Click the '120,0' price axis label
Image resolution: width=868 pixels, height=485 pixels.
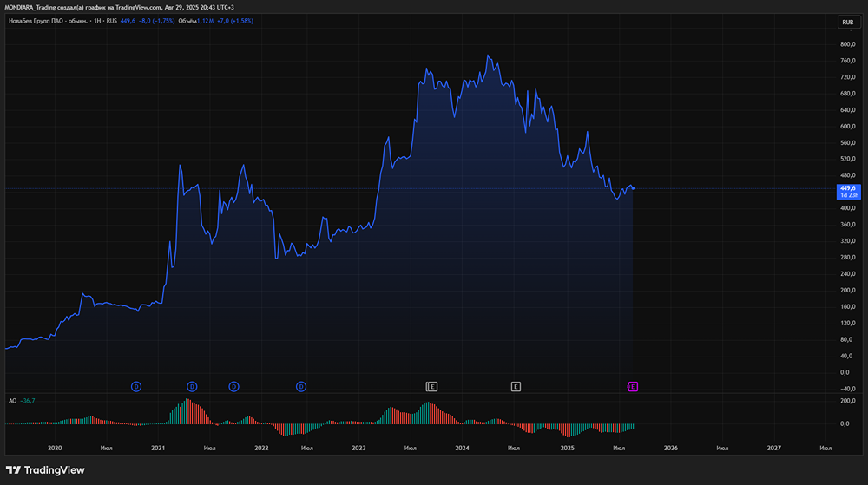[x=847, y=323]
